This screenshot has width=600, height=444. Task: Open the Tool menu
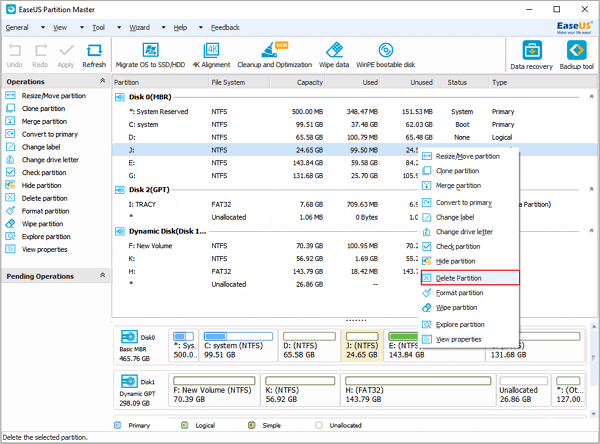point(98,28)
